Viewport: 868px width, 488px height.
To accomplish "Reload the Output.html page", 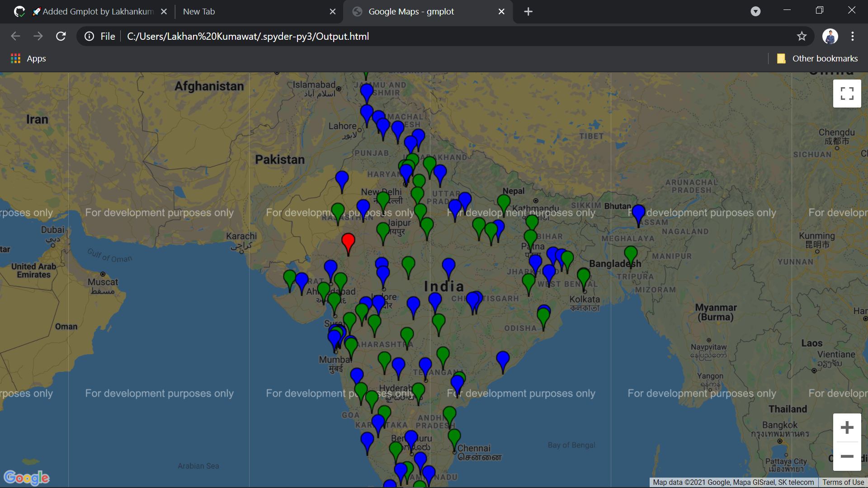I will click(61, 36).
